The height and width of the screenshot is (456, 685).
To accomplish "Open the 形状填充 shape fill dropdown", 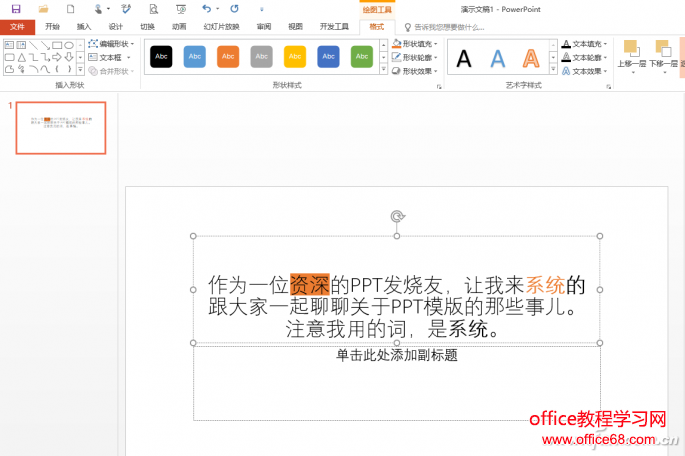I will coord(415,44).
